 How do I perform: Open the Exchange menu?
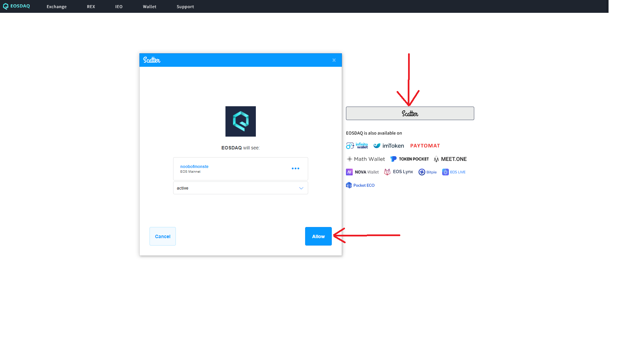click(x=57, y=7)
